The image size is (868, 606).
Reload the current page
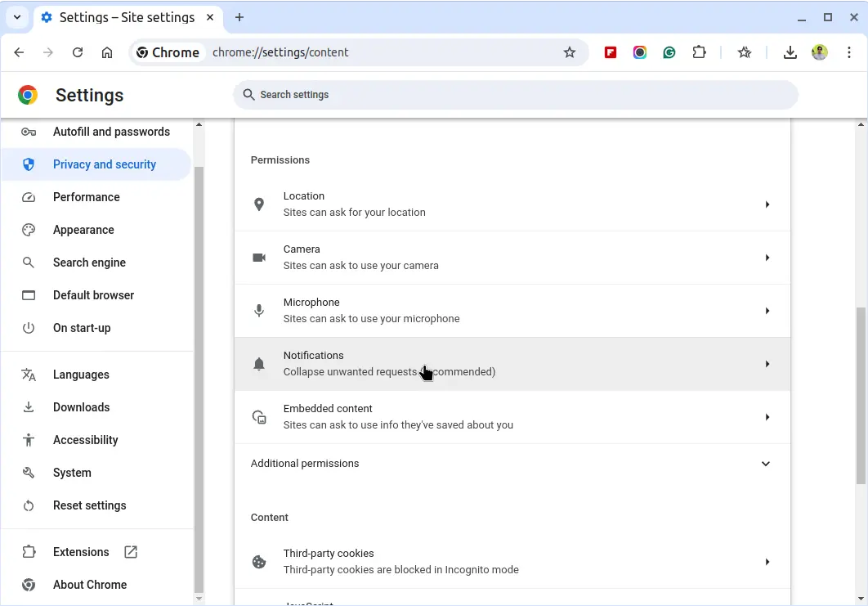click(78, 52)
